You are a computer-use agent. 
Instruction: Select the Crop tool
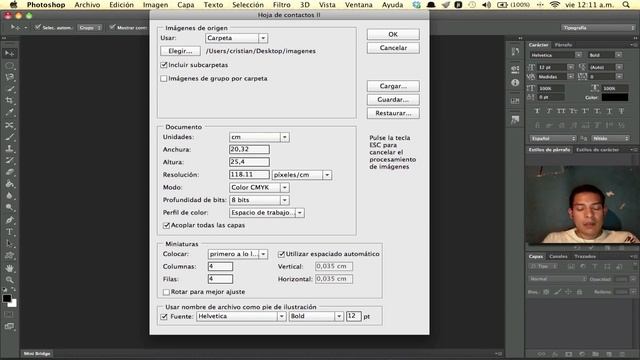[9, 101]
